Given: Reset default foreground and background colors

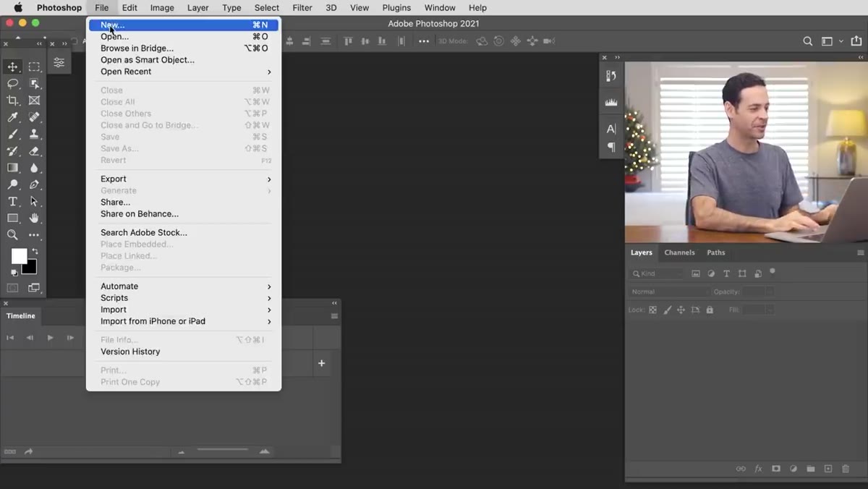Looking at the screenshot, I should (x=14, y=273).
